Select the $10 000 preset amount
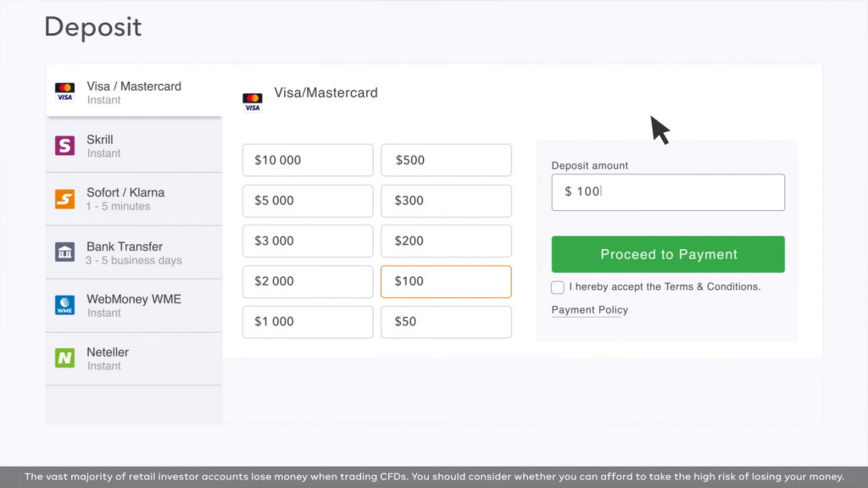This screenshot has height=488, width=868. point(308,160)
